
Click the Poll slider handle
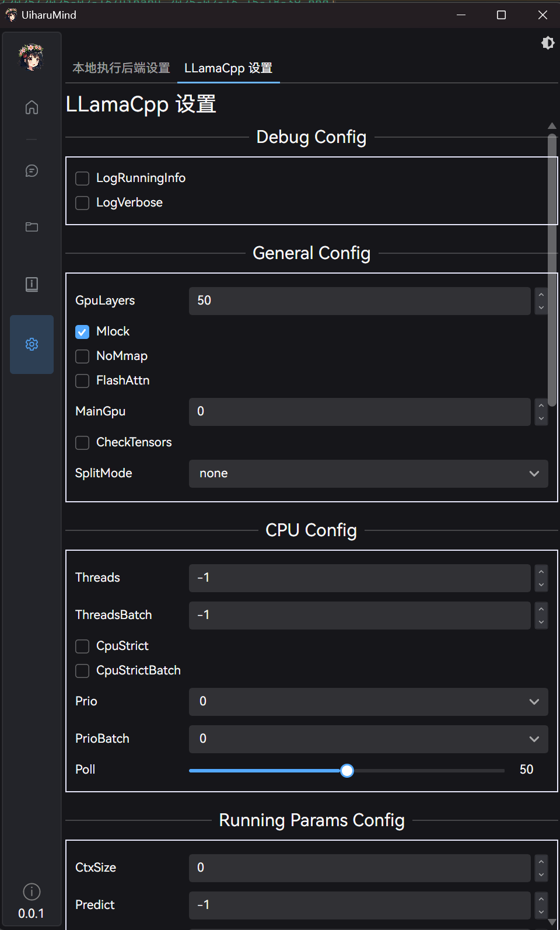point(347,771)
